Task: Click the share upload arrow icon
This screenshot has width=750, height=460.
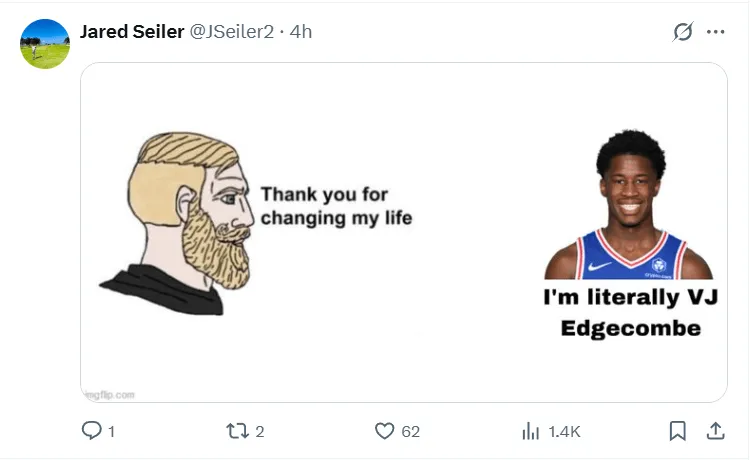Action: [716, 431]
